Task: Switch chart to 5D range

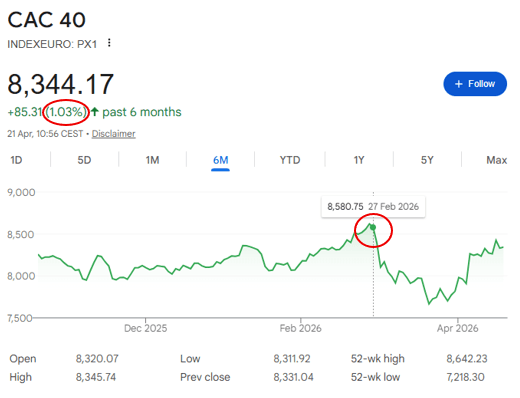Action: point(84,160)
